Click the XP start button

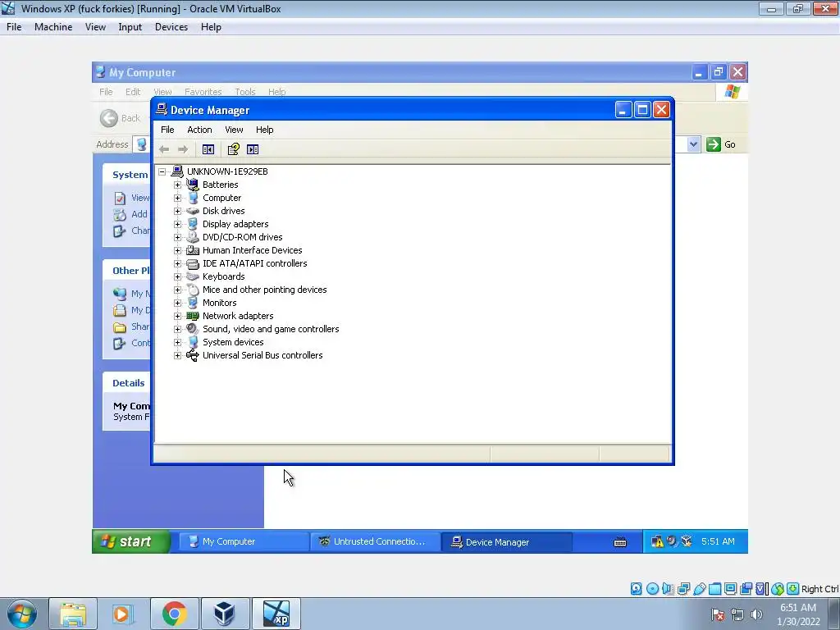(x=131, y=541)
